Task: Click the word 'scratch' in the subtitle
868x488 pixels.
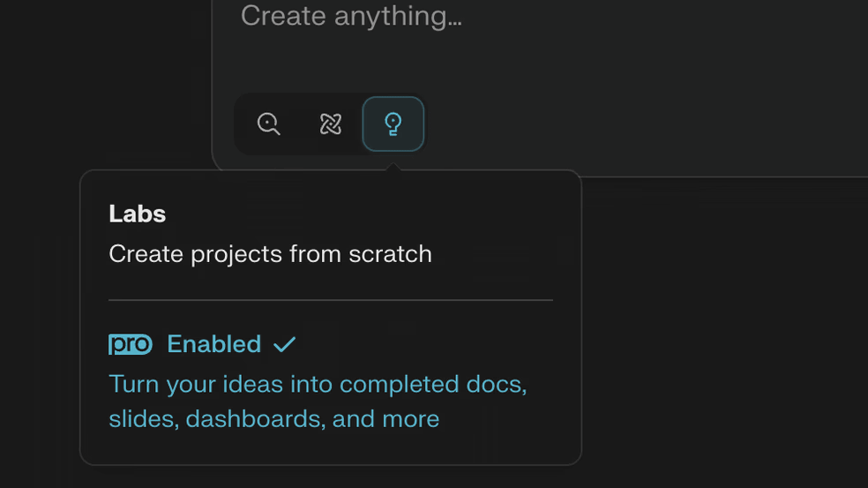Action: pyautogui.click(x=390, y=254)
